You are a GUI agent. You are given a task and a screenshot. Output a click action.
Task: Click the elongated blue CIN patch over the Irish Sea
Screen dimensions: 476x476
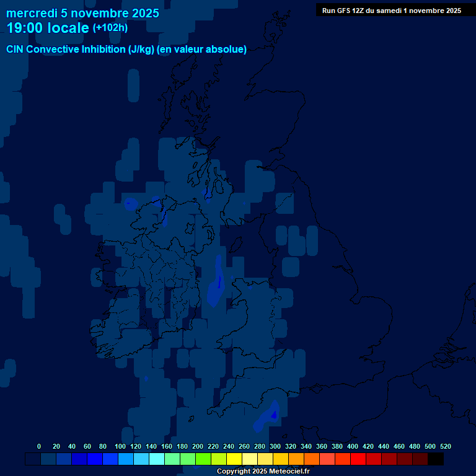[218, 280]
